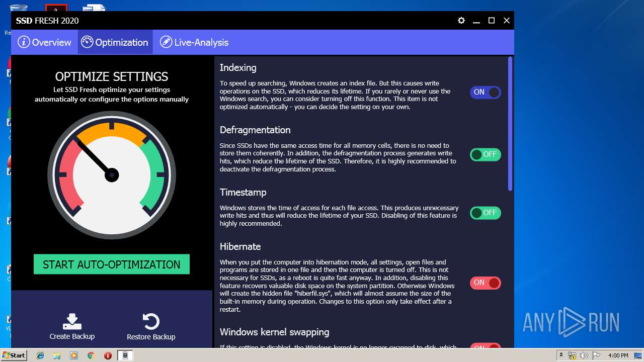Toggle Windows kernel swapping switch

[x=486, y=346]
